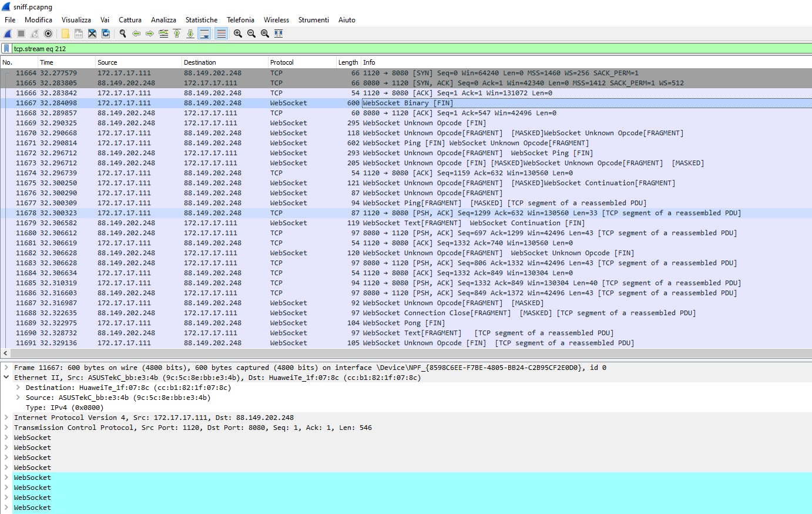Click the horizontal scrollbar left arrow
Image resolution: width=812 pixels, height=514 pixels.
coord(5,353)
